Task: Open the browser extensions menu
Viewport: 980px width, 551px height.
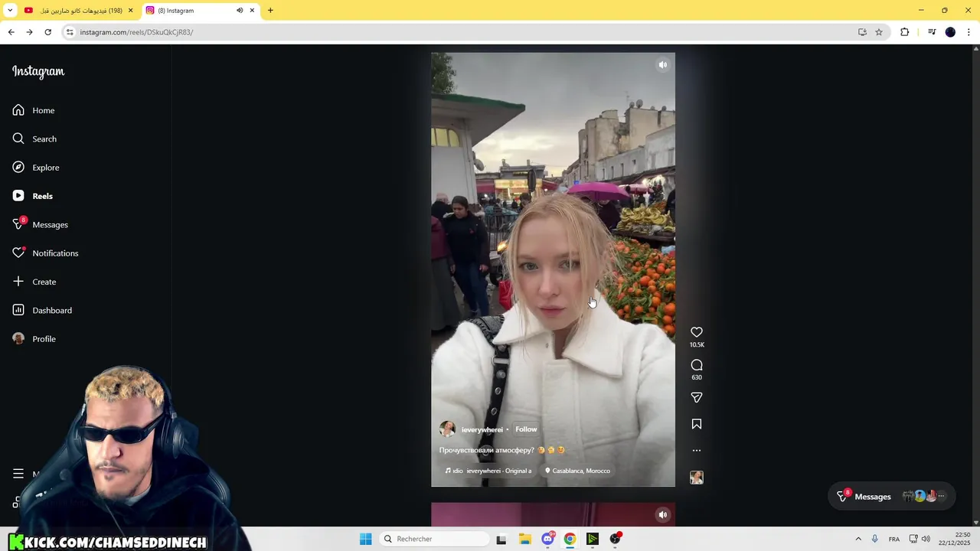Action: 905,32
